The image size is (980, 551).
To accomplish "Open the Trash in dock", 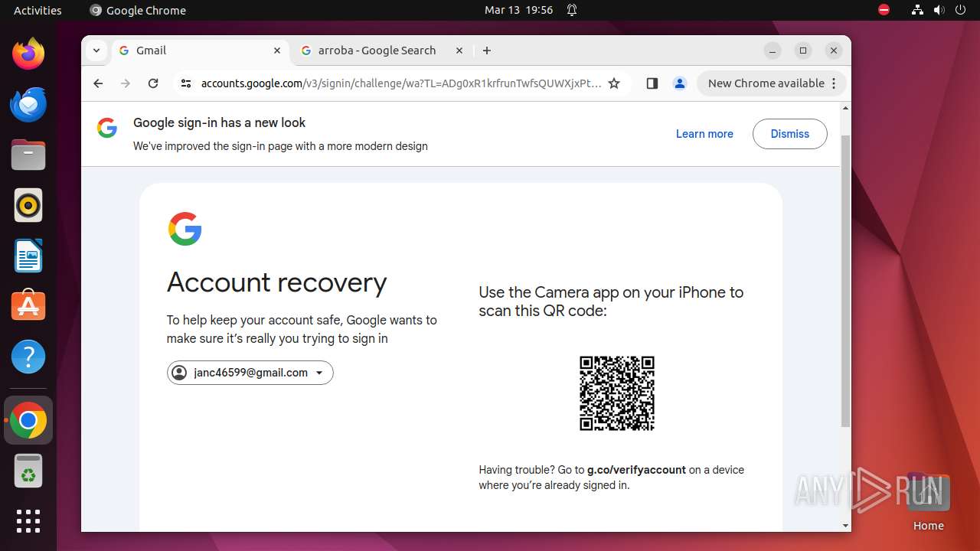I will tap(28, 471).
